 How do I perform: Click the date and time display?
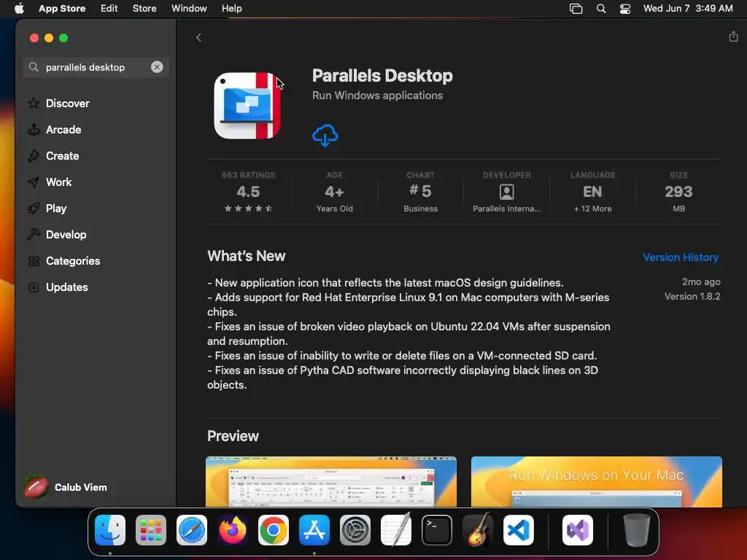pyautogui.click(x=688, y=8)
